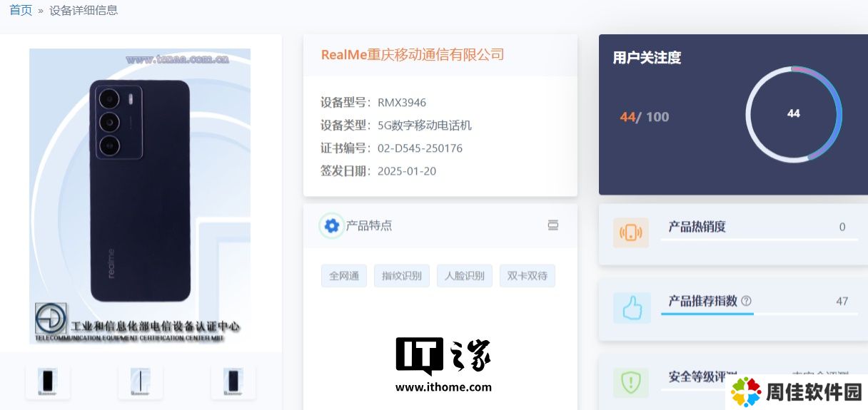868x410 pixels.
Task: Click the 产品特点 section title
Action: coord(369,225)
